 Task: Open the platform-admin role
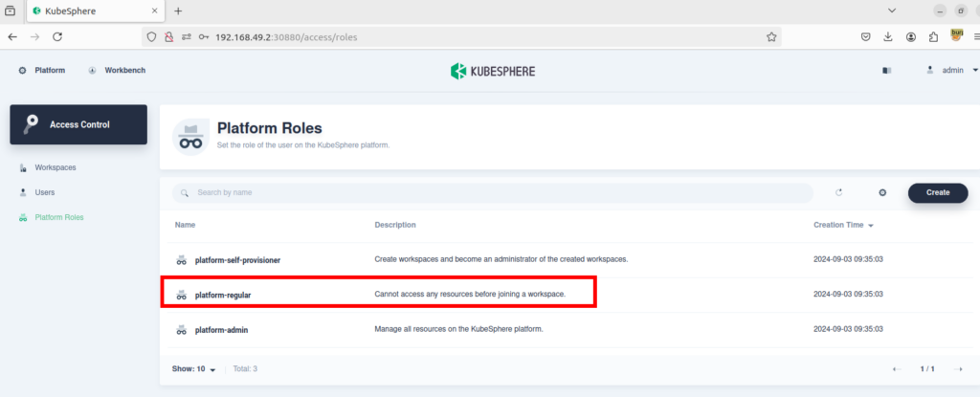(221, 329)
